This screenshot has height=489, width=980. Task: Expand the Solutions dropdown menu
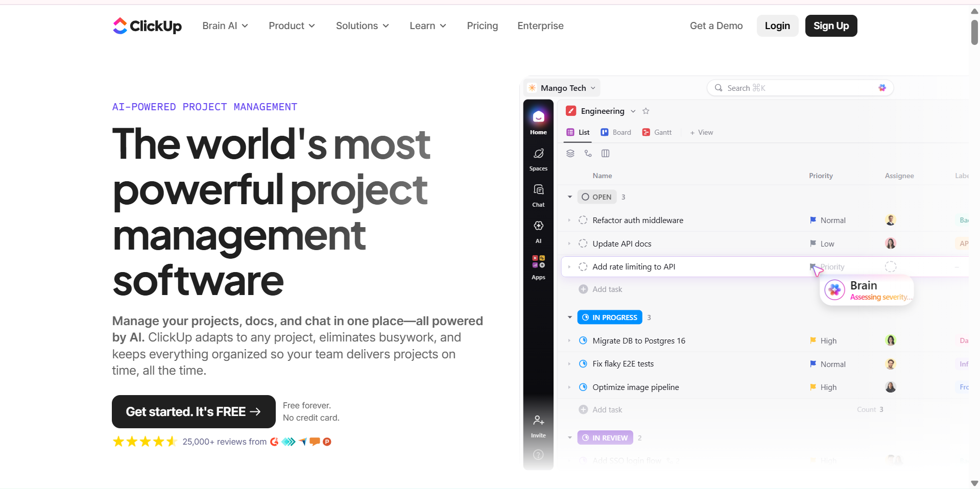[x=363, y=26]
